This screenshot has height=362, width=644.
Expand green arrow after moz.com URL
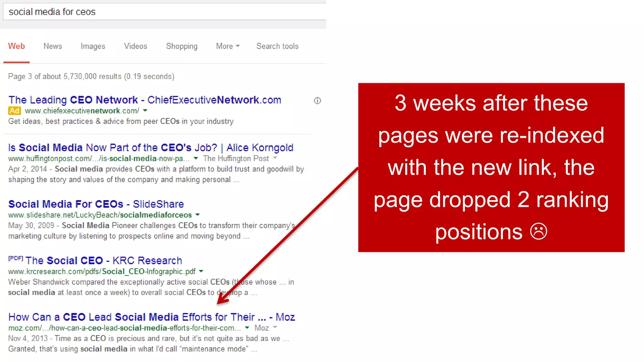pos(247,328)
